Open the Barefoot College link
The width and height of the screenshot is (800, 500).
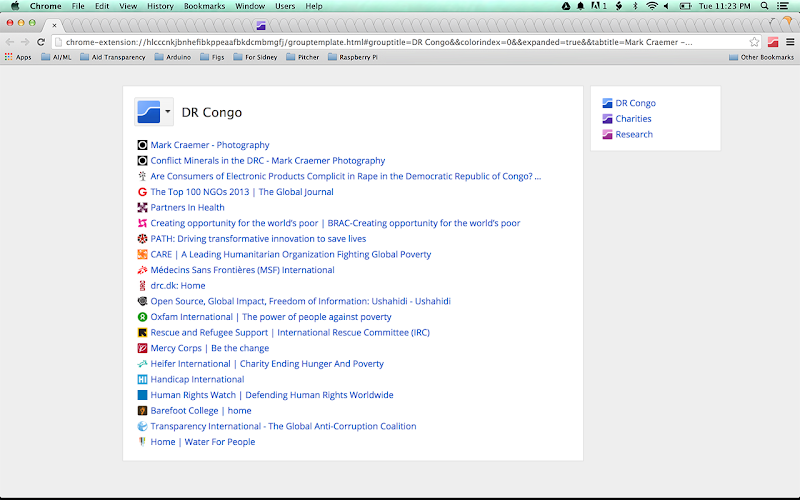point(201,411)
